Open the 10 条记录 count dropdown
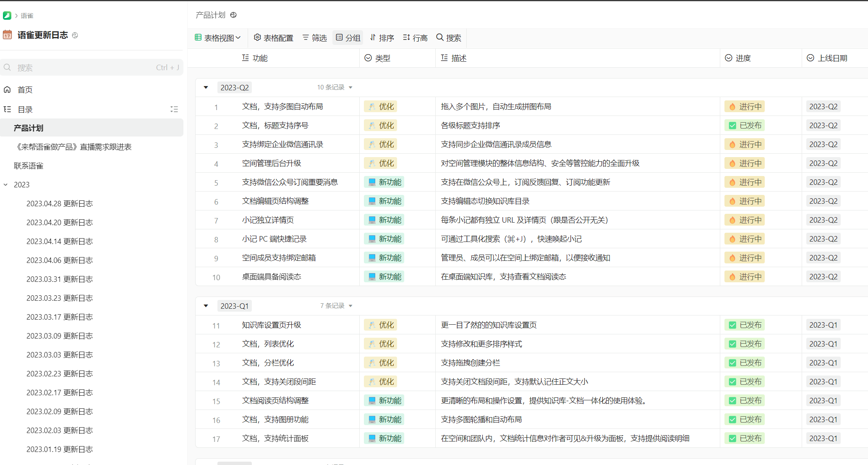 [335, 87]
